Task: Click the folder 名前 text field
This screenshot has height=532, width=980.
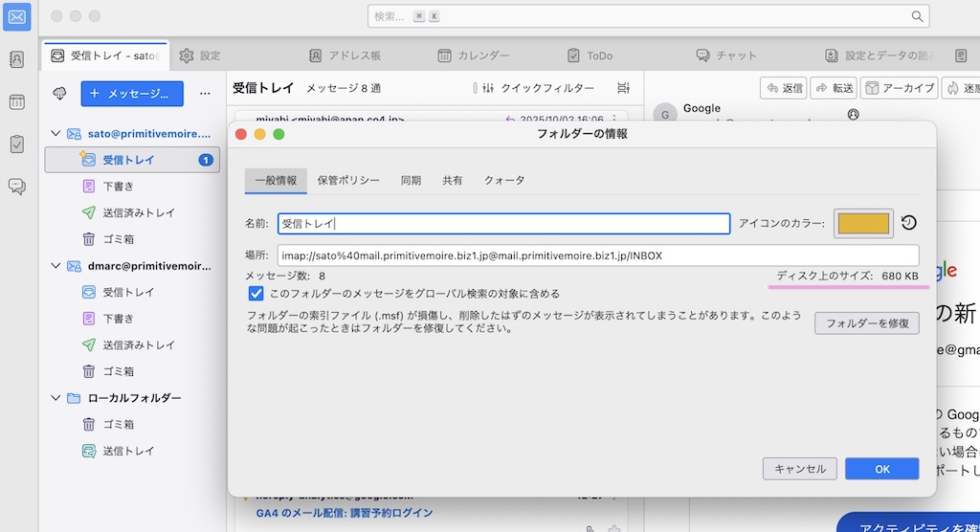Action: pyautogui.click(x=503, y=223)
